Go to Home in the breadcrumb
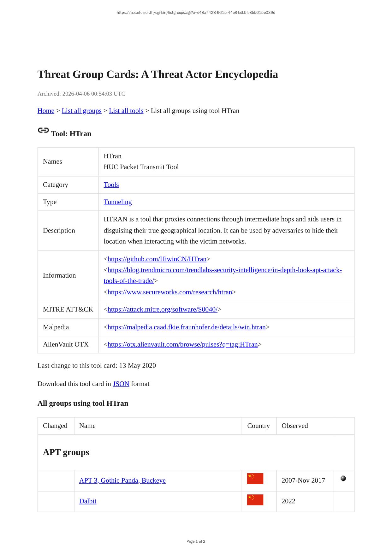Viewport: 392px width, 554px height. point(46,111)
